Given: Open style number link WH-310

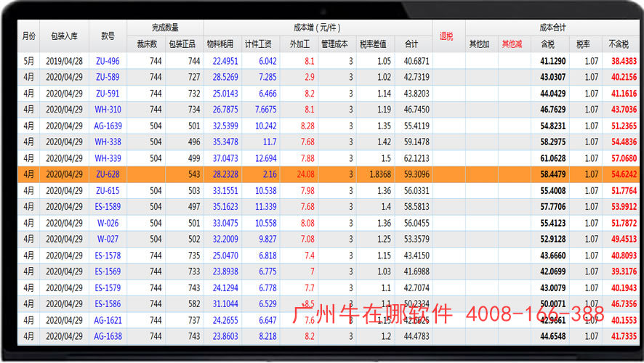Looking at the screenshot, I should [x=108, y=110].
